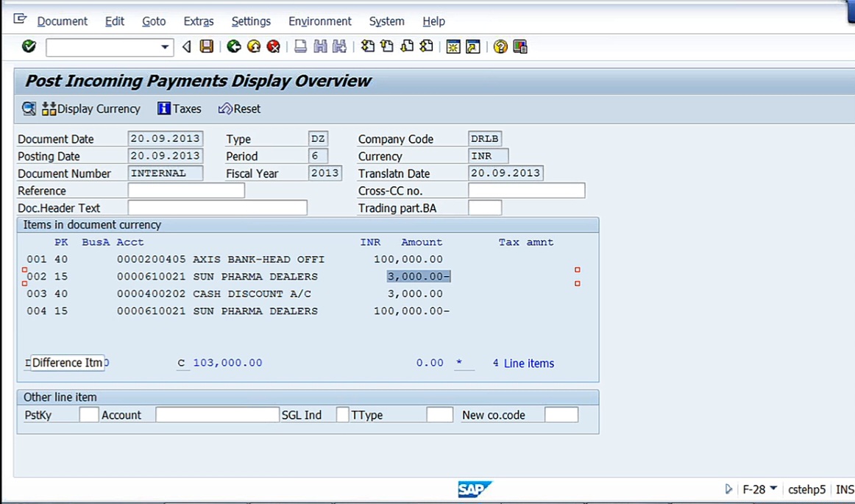Image resolution: width=855 pixels, height=504 pixels.
Task: Click the Account input field
Action: click(217, 414)
